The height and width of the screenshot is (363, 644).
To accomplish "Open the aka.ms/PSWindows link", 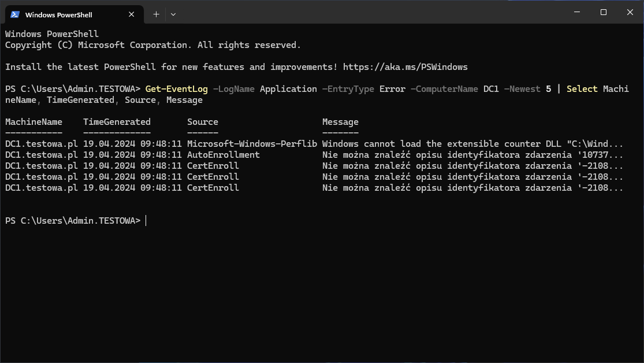I will (x=405, y=67).
